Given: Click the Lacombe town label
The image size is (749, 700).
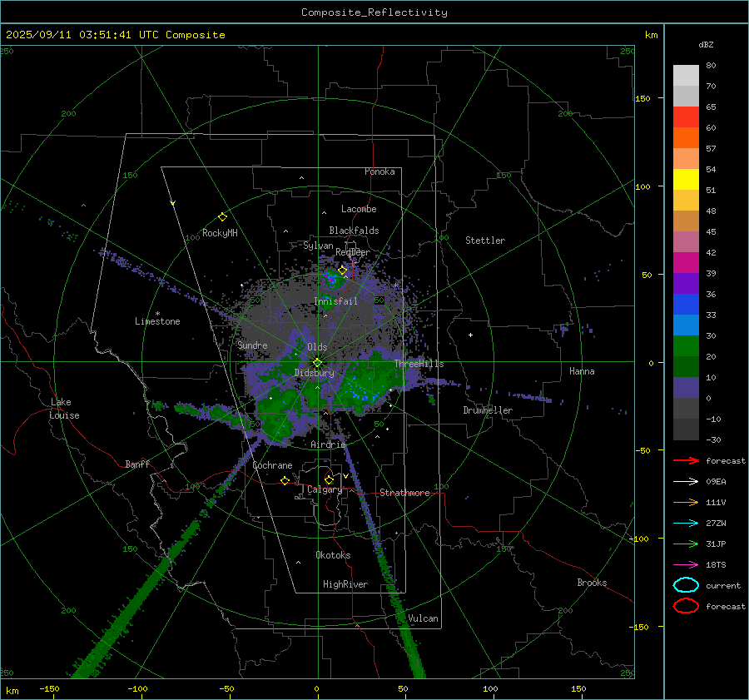Looking at the screenshot, I should (359, 209).
